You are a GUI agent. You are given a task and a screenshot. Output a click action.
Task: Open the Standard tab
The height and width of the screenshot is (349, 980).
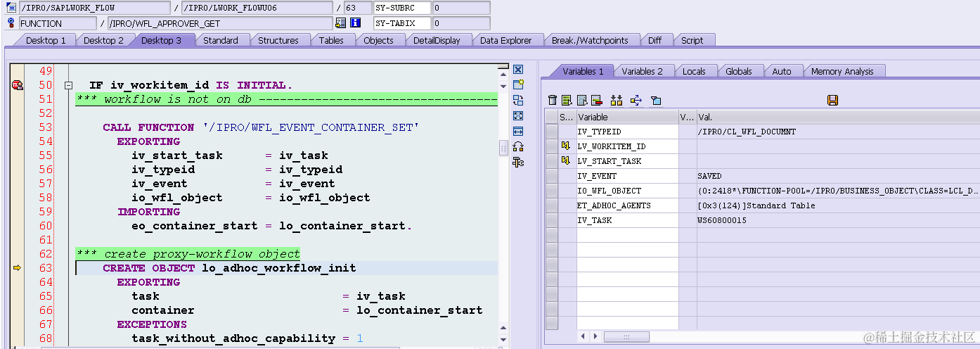click(221, 40)
